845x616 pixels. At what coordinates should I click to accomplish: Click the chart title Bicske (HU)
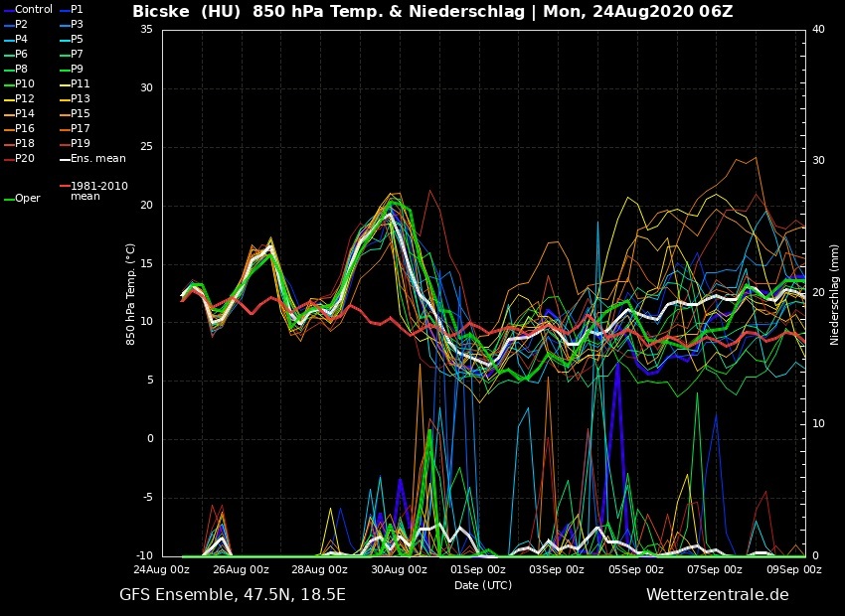(x=188, y=12)
